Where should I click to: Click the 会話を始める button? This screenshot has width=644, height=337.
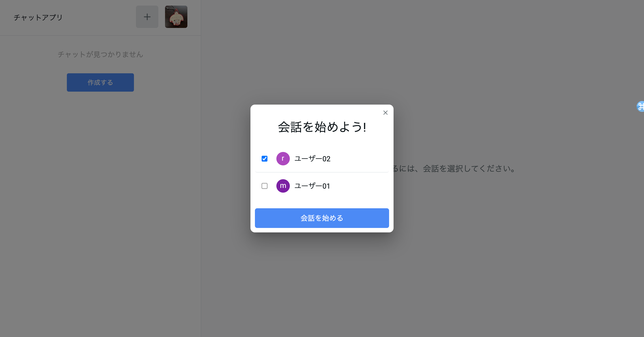[x=322, y=218]
